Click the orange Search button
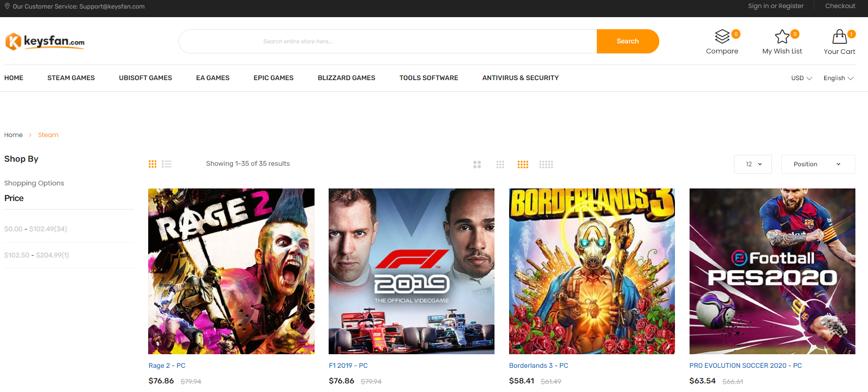 (x=628, y=41)
